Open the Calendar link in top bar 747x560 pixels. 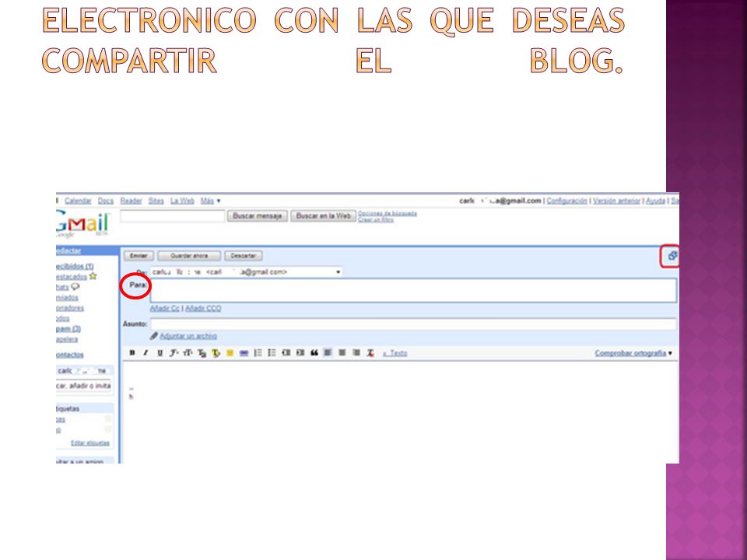click(78, 201)
